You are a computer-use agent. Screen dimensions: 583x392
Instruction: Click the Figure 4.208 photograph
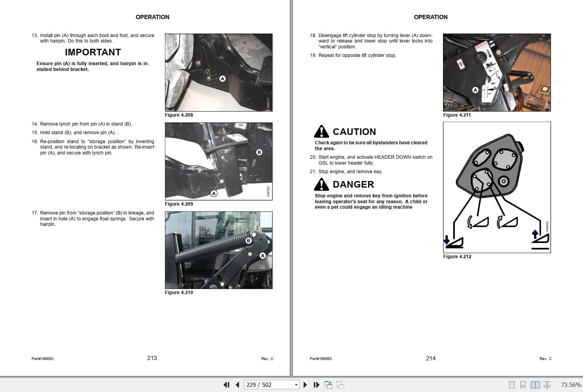218,72
